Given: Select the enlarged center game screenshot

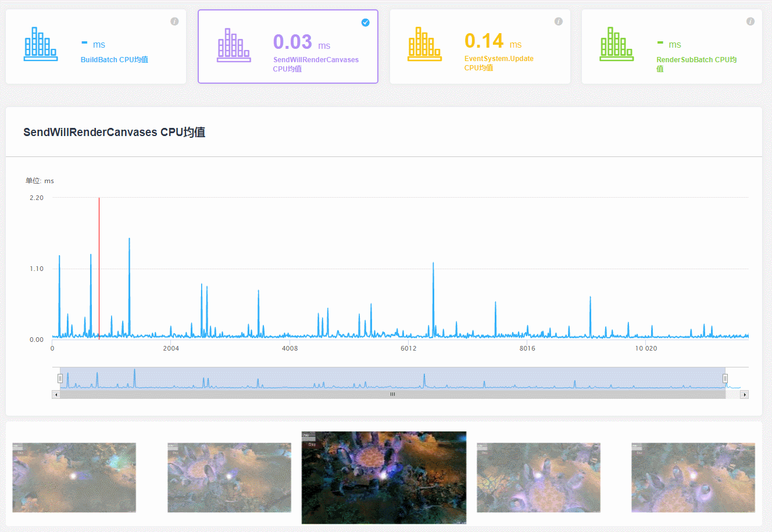Looking at the screenshot, I should (x=384, y=477).
